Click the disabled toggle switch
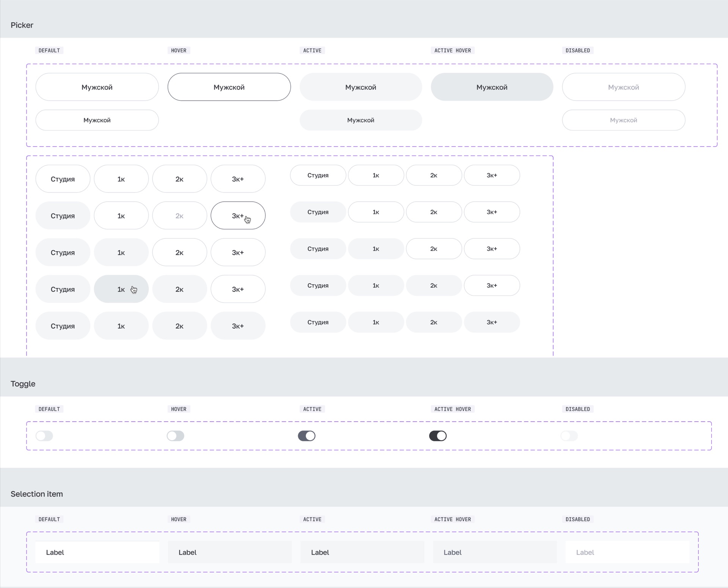This screenshot has height=588, width=728. (x=569, y=436)
